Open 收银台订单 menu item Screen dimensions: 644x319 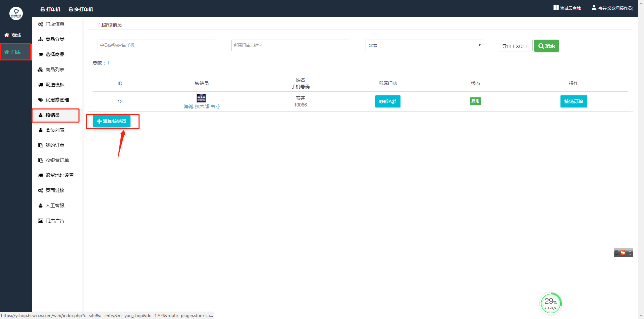point(57,160)
